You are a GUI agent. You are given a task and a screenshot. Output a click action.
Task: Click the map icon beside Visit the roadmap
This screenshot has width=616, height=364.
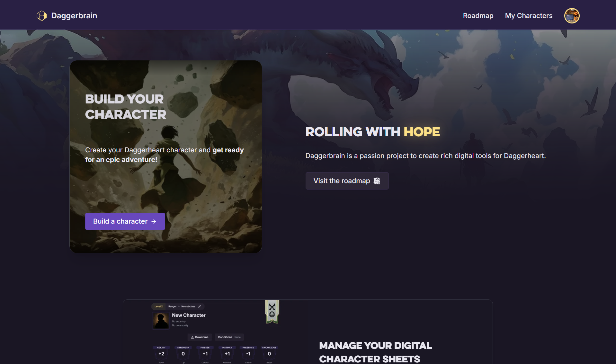pyautogui.click(x=377, y=181)
